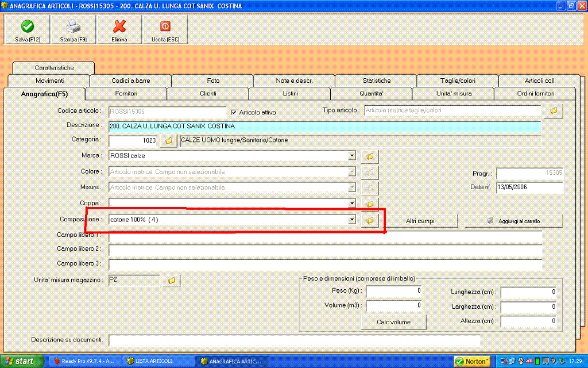Open the Note e descr. tab
Viewport: 588px width, 368px height.
pos(295,80)
